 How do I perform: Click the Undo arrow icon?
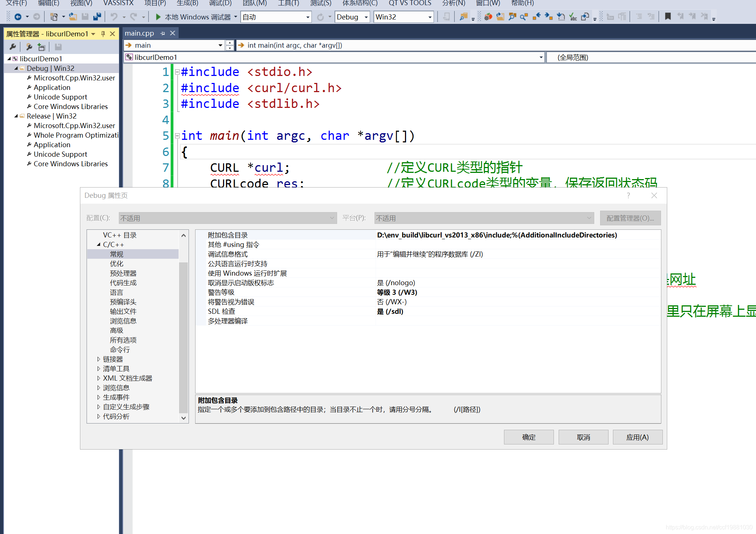pyautogui.click(x=114, y=17)
